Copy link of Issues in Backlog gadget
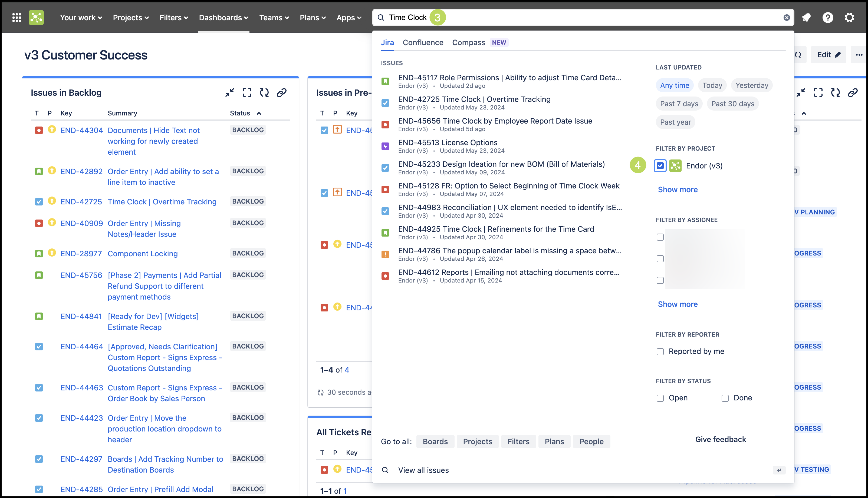The image size is (868, 498). tap(282, 92)
